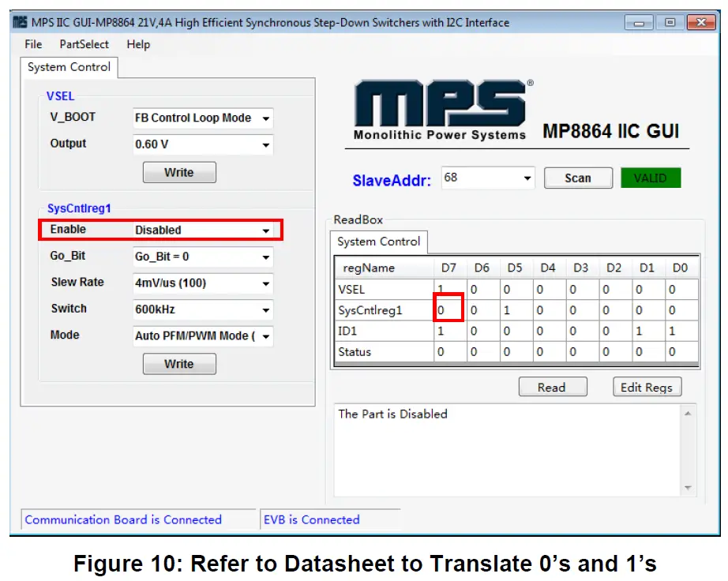Click the ID1 row name cell
The width and height of the screenshot is (728, 581).
click(385, 332)
